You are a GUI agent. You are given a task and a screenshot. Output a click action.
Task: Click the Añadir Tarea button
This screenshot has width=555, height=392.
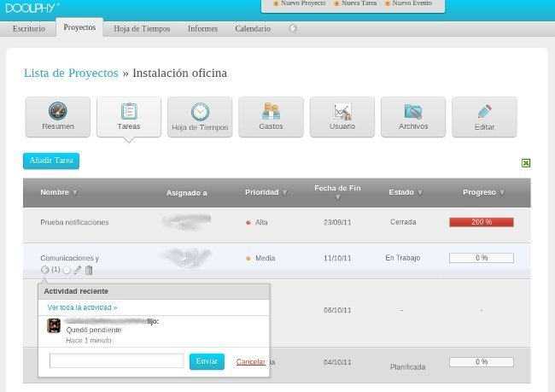(51, 161)
